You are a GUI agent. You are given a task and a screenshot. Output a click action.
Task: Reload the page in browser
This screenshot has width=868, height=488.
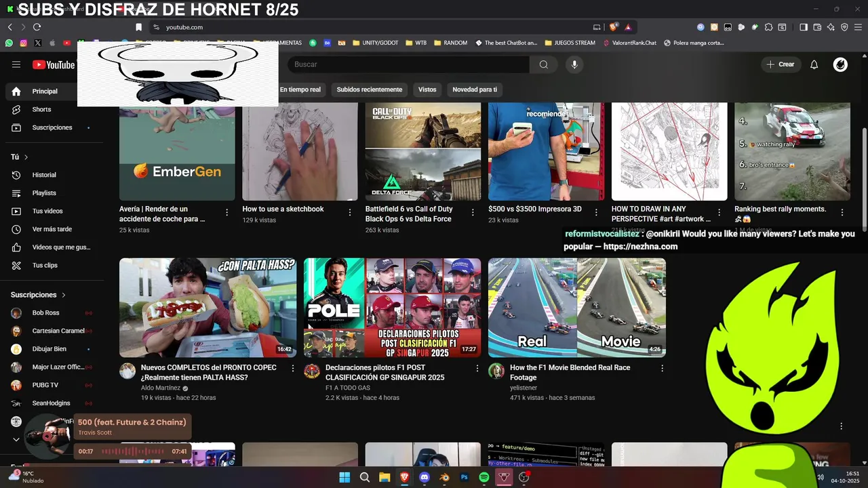(37, 27)
